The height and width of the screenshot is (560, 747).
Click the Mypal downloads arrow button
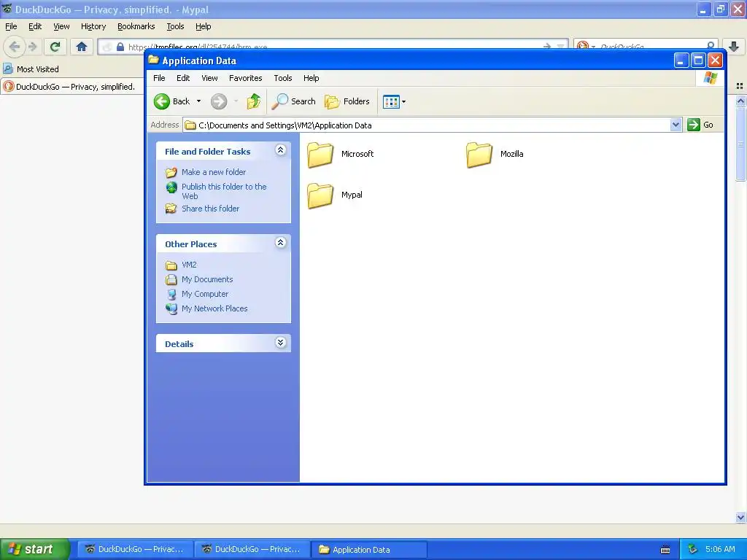pyautogui.click(x=734, y=47)
